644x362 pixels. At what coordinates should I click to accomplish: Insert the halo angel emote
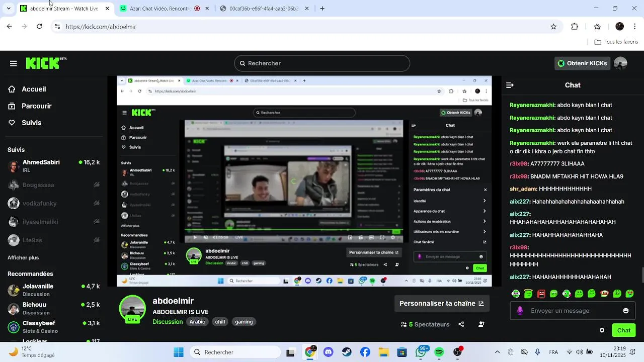point(528,294)
